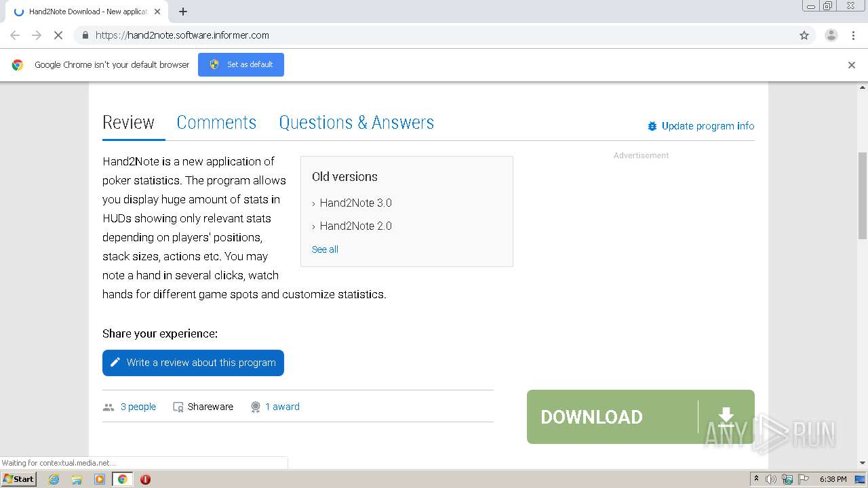Open File Explorer from taskbar

pyautogui.click(x=77, y=479)
